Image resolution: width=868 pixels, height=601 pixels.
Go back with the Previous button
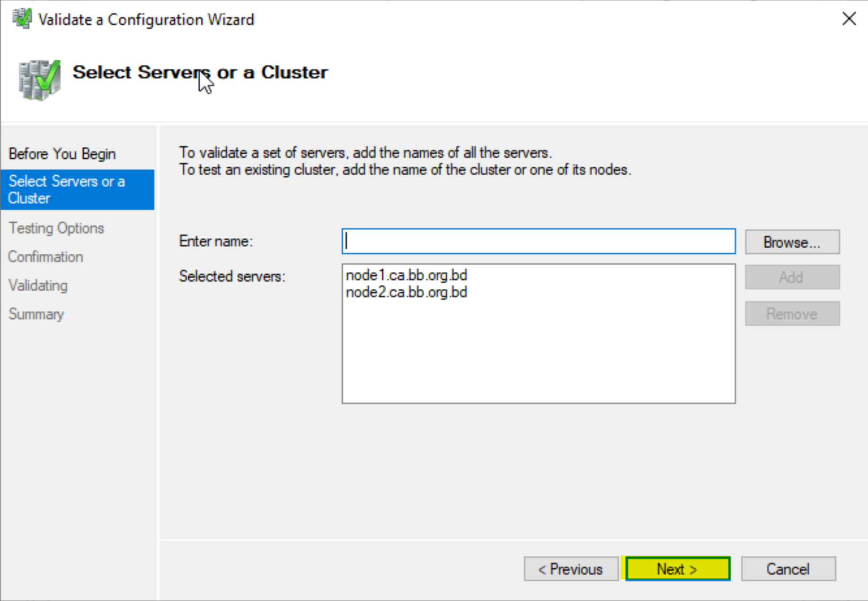pyautogui.click(x=571, y=569)
